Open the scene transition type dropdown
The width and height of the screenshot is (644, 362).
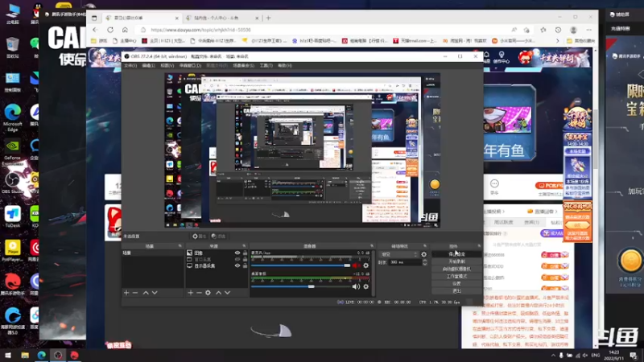point(398,254)
